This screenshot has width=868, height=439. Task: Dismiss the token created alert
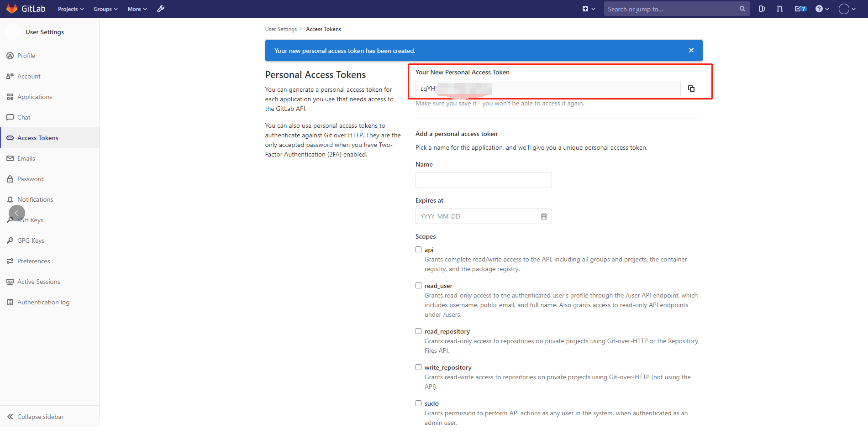pyautogui.click(x=691, y=50)
